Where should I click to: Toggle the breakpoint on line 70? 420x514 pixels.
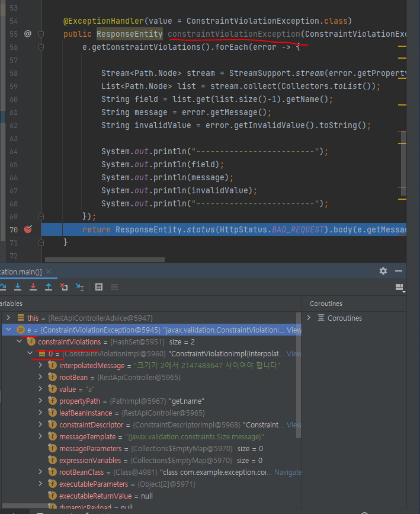click(28, 229)
